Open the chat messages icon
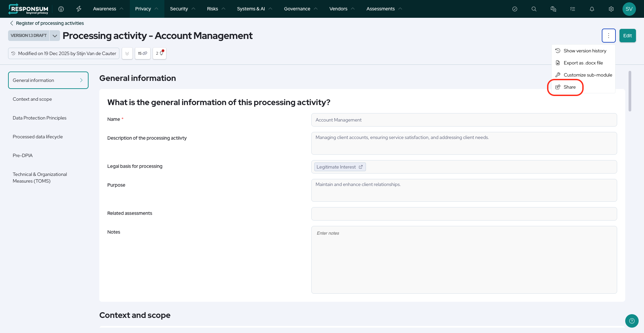This screenshot has width=644, height=333. 553,9
